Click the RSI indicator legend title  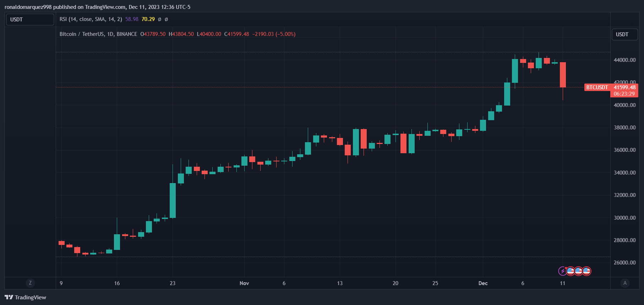91,19
